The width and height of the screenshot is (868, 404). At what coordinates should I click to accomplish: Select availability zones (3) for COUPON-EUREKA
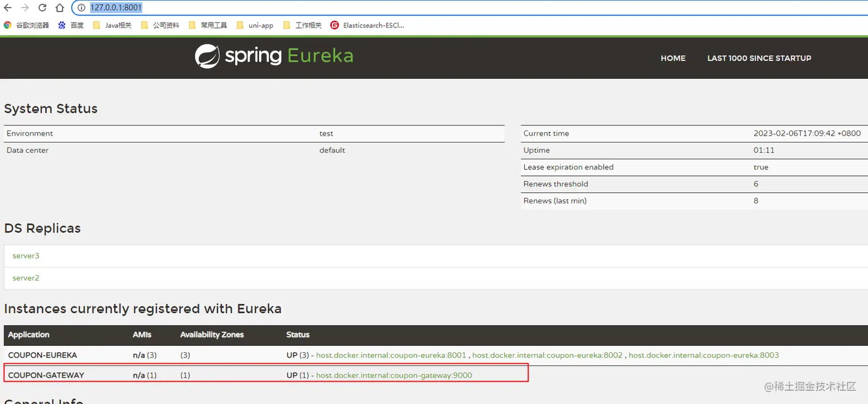(x=185, y=355)
